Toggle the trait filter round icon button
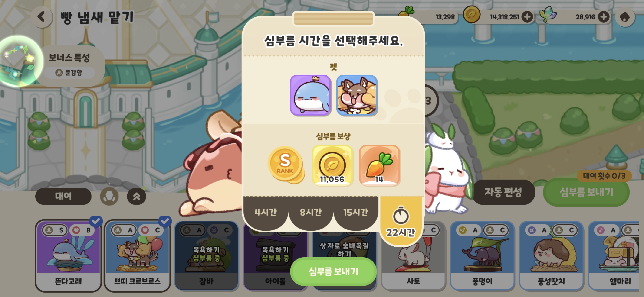 pos(109,196)
